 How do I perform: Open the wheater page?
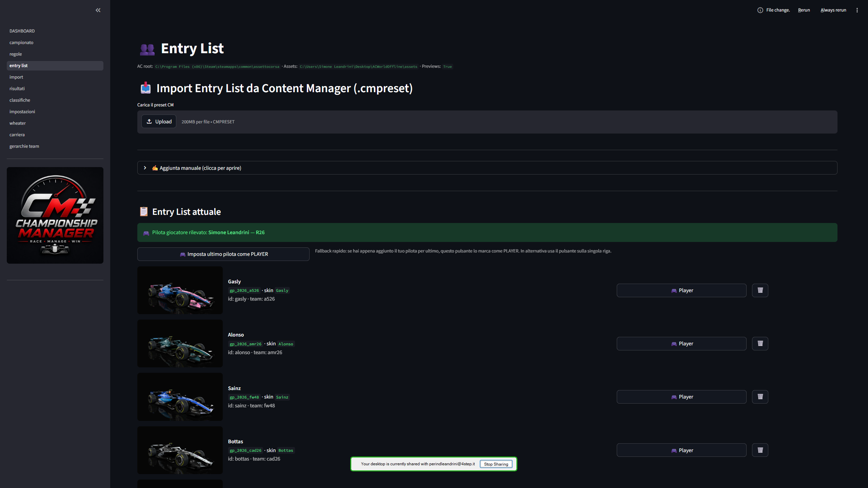[x=55, y=123]
